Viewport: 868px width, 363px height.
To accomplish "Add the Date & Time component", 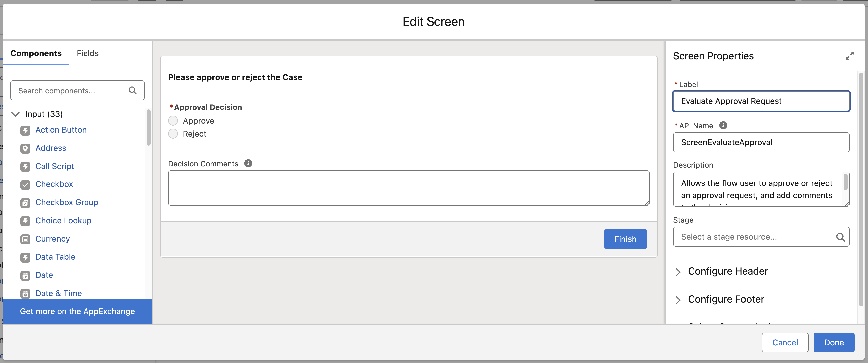I will pyautogui.click(x=59, y=293).
